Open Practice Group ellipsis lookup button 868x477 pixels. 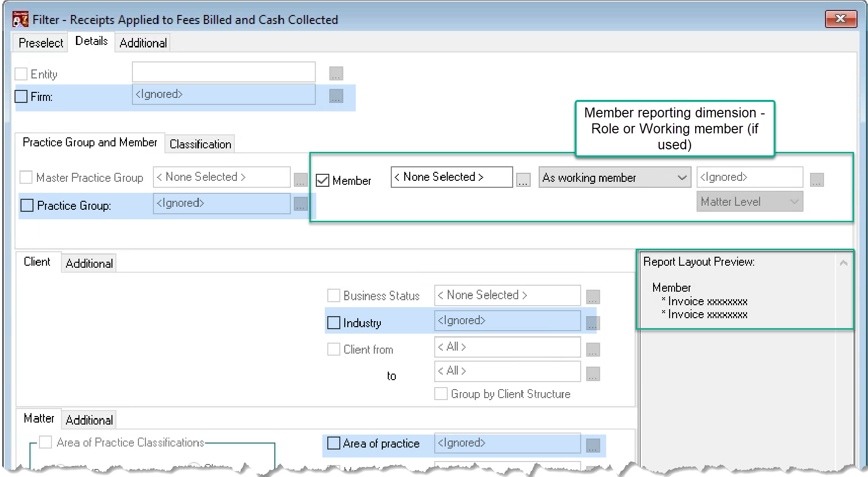pos(300,204)
